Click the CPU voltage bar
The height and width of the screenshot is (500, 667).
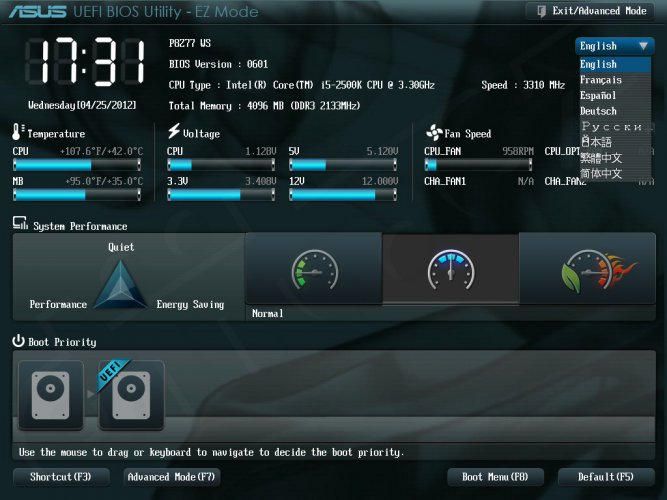[x=221, y=165]
